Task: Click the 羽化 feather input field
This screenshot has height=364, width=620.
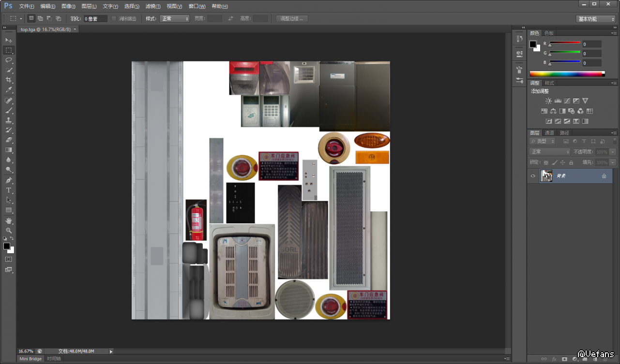Action: (x=95, y=19)
